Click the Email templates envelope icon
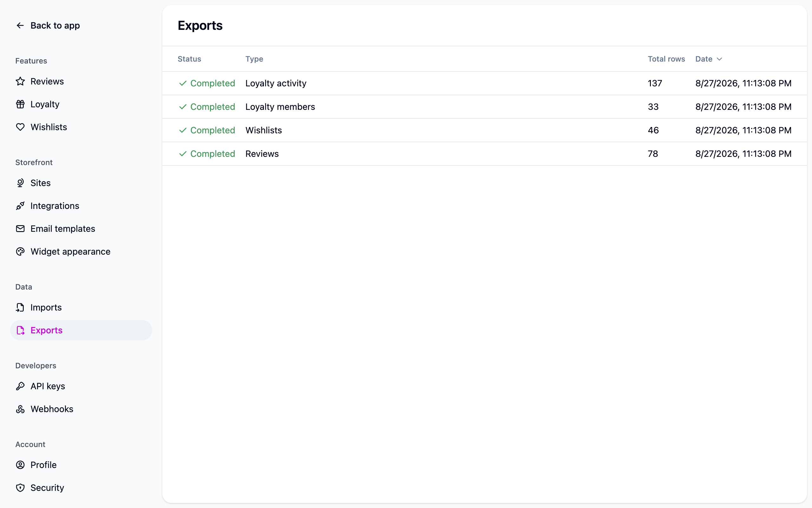The height and width of the screenshot is (508, 812). point(20,229)
